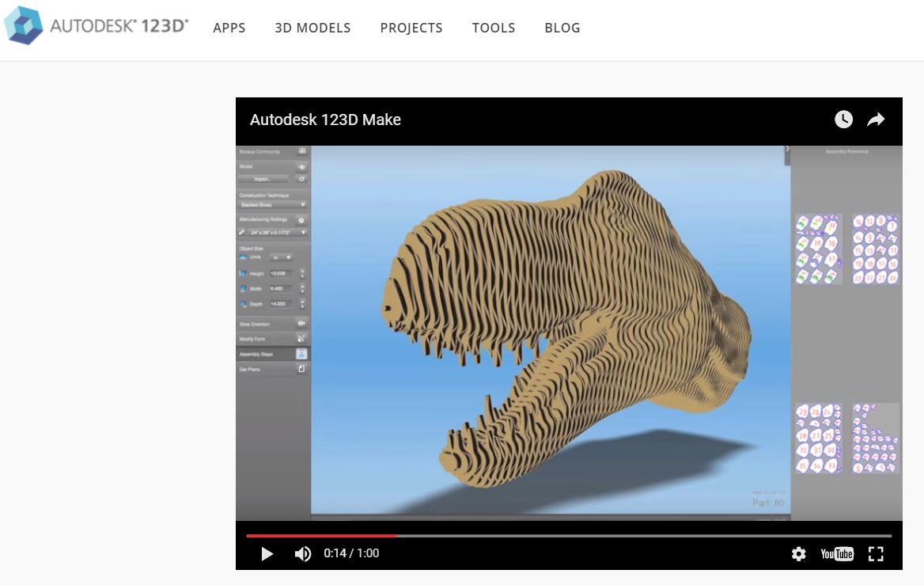This screenshot has height=585, width=924.
Task: Click the icon beside the Width label
Action: [x=243, y=289]
